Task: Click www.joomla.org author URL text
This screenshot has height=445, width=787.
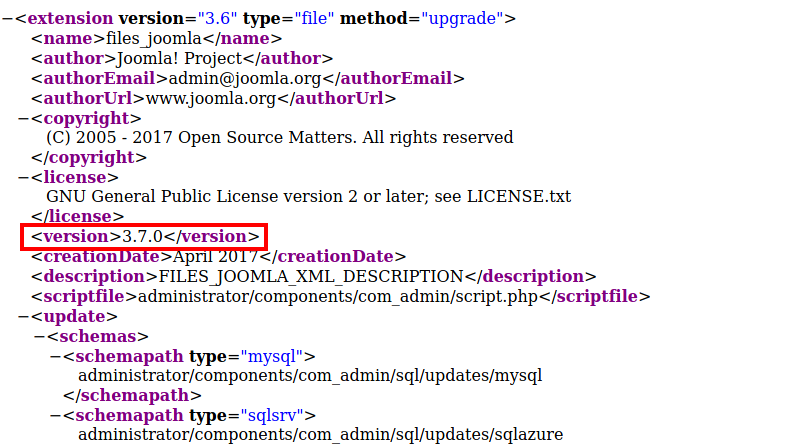Action: (x=211, y=99)
